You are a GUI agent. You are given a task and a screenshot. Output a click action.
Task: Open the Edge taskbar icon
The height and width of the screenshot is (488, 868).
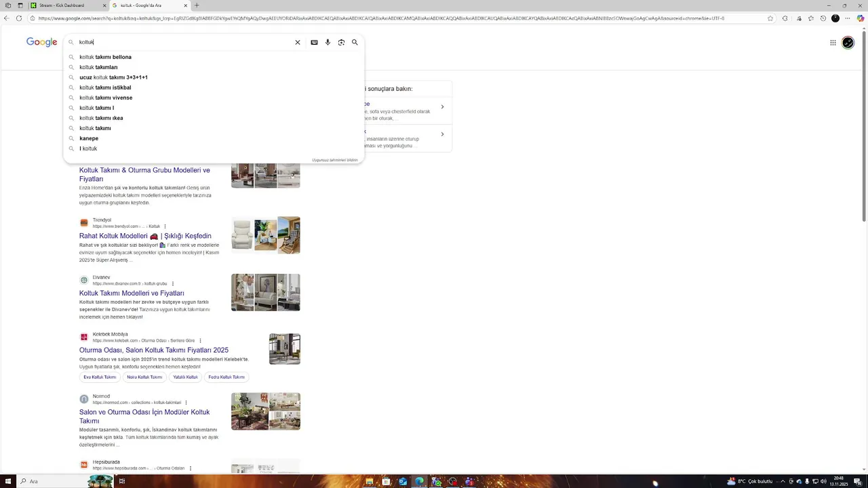[x=419, y=481]
